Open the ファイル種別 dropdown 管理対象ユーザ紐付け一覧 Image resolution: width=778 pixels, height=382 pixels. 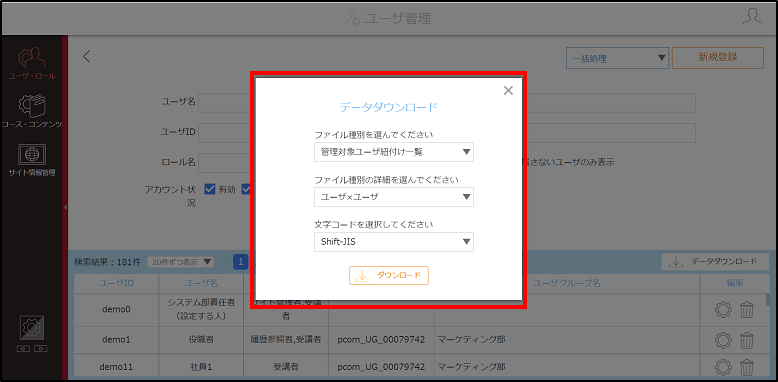tap(394, 152)
